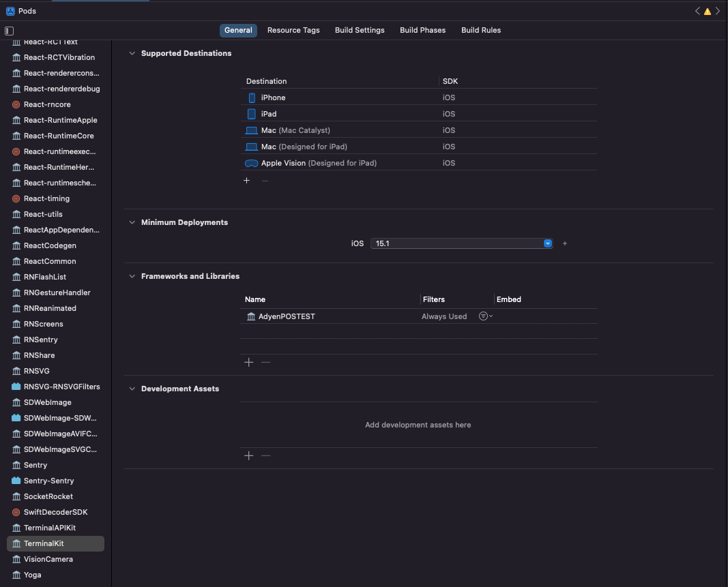Click the Pods project icon in breadcrumb
The width and height of the screenshot is (728, 587).
pos(10,11)
